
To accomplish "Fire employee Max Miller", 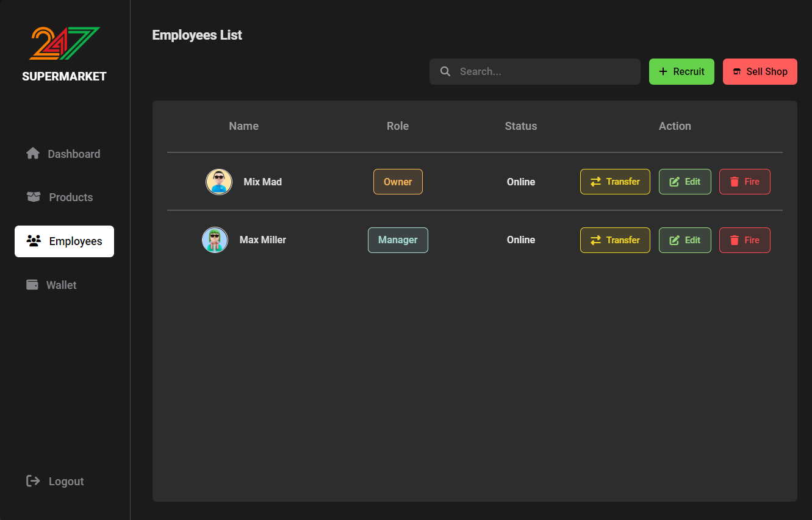I will [745, 240].
